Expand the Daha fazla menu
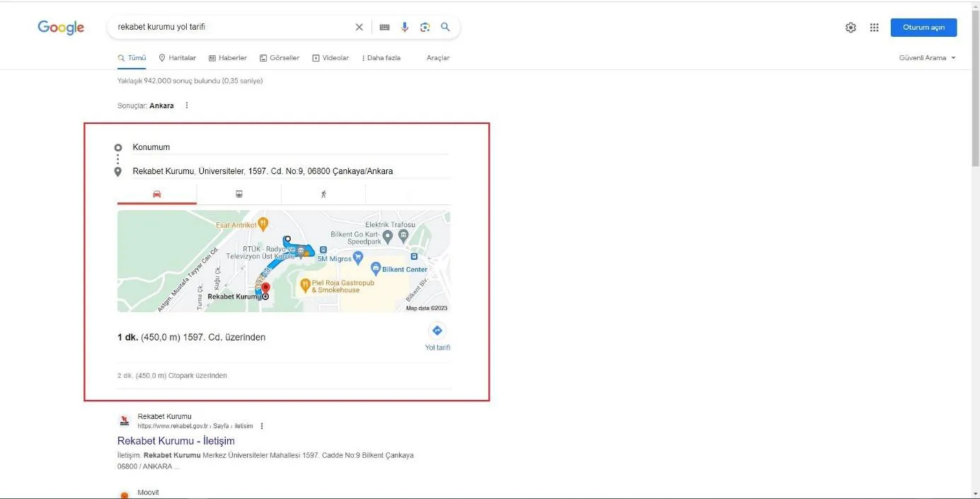The image size is (980, 499). coord(381,58)
